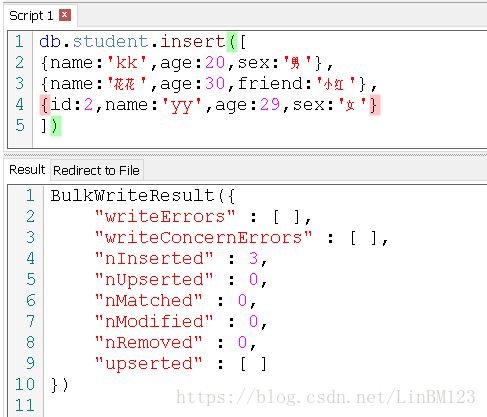Click 'yy' string value in script
This screenshot has width=487, height=417.
[182, 105]
